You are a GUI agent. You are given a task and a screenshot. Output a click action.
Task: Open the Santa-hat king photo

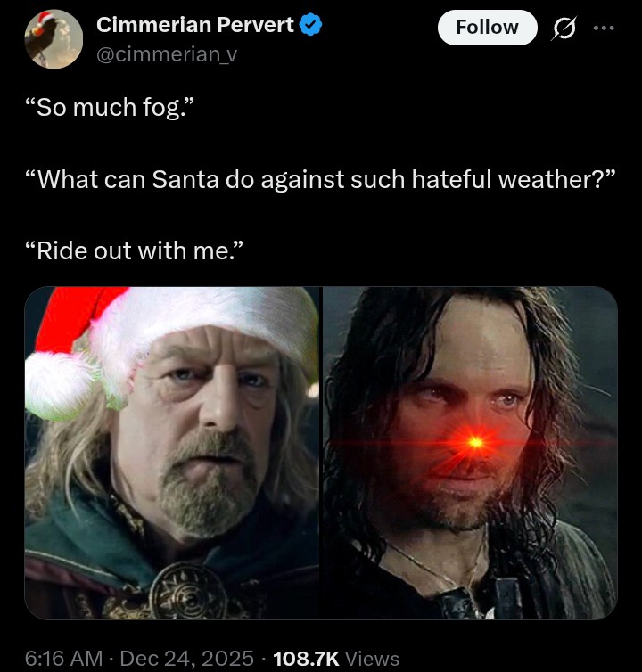click(x=172, y=453)
